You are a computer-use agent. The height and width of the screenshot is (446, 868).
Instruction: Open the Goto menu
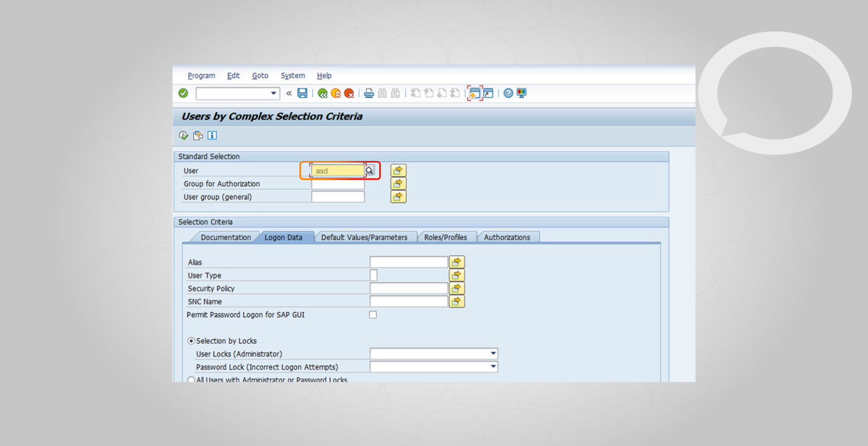tap(260, 75)
